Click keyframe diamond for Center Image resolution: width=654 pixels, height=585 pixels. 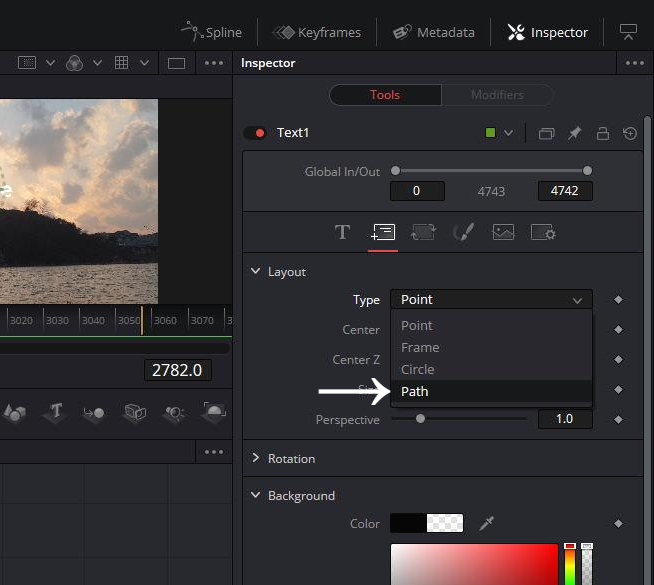[x=618, y=329]
